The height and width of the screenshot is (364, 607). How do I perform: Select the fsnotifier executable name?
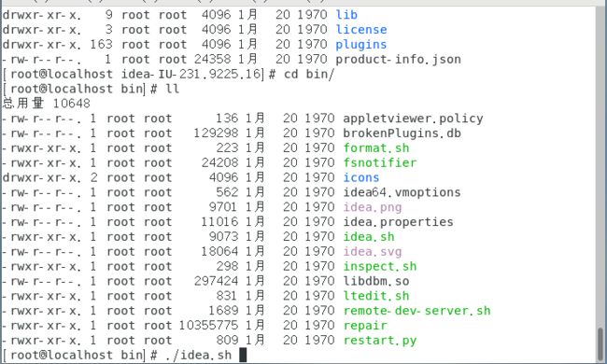(x=380, y=162)
